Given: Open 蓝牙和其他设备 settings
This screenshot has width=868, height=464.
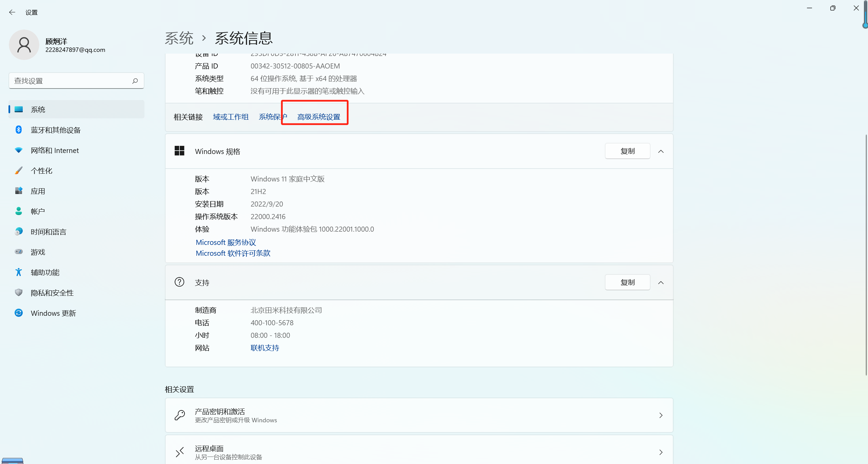Looking at the screenshot, I should 77,130.
